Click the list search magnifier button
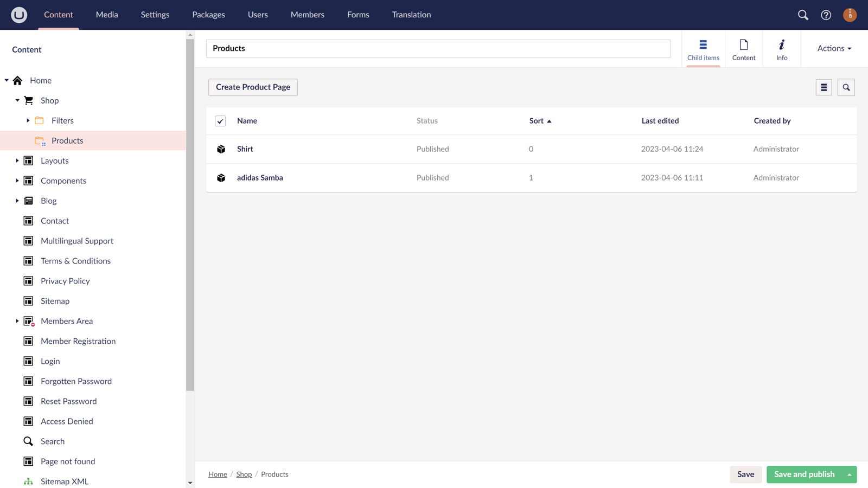Screen dimensions: 868x488 pyautogui.click(x=846, y=87)
